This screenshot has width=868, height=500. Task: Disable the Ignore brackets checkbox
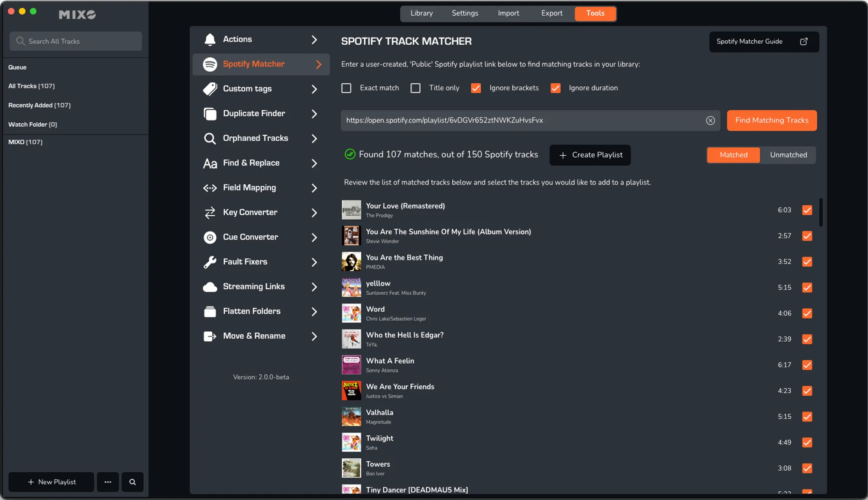click(x=476, y=88)
